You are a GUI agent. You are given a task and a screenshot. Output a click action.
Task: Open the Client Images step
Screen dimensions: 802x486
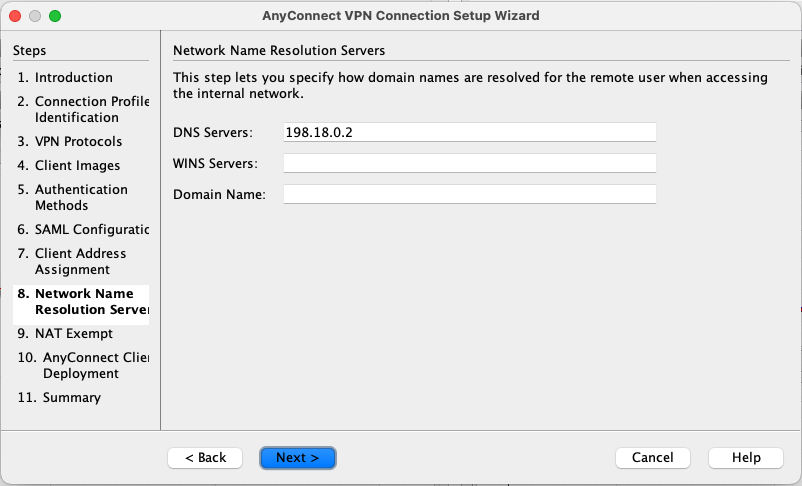tap(76, 165)
